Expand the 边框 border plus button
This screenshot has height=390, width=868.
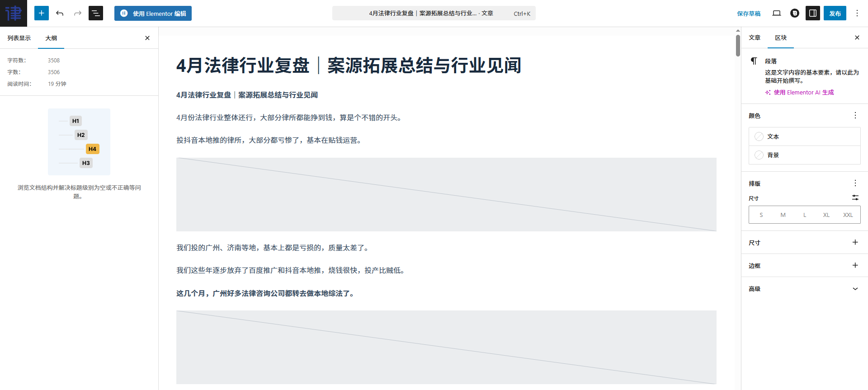[855, 265]
